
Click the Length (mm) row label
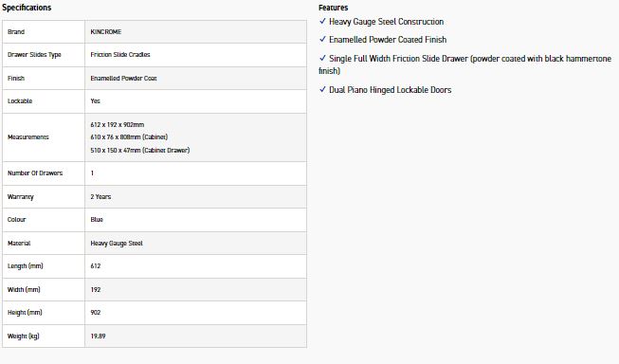[x=26, y=266]
